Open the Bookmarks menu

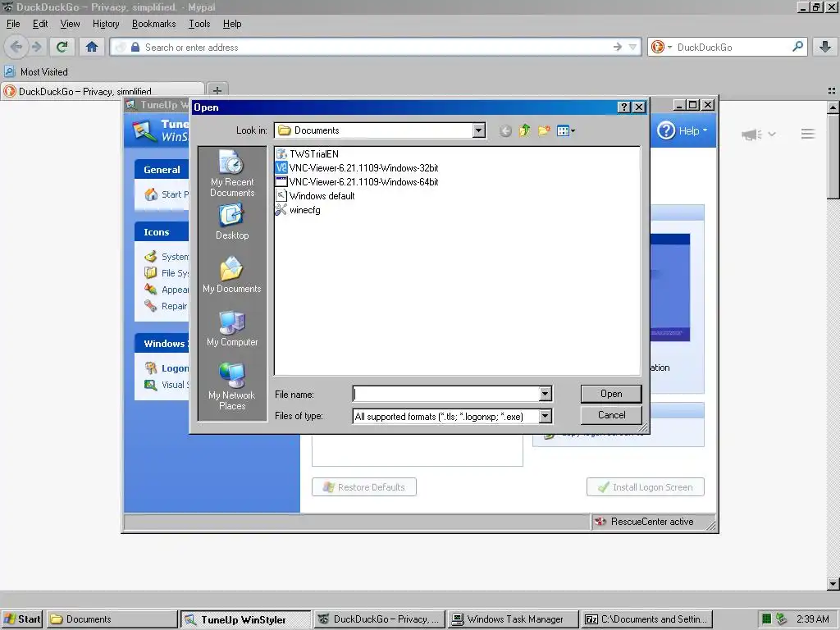tap(153, 24)
